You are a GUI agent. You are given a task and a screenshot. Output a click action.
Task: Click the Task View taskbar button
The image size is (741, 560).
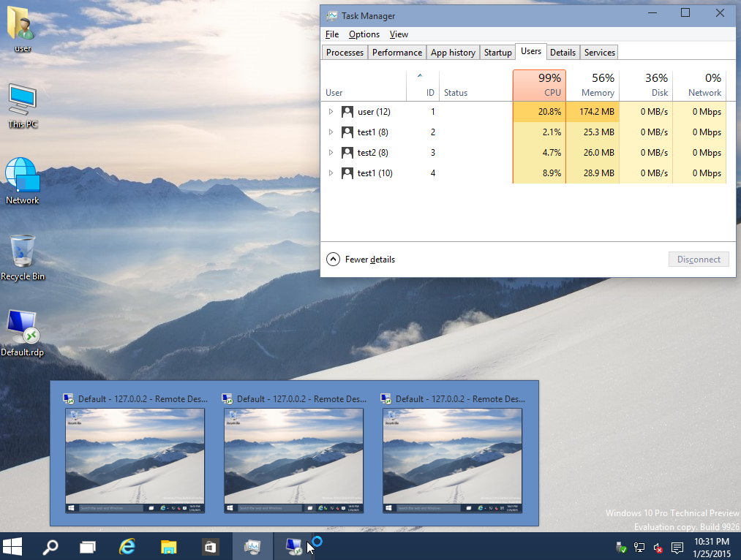88,546
